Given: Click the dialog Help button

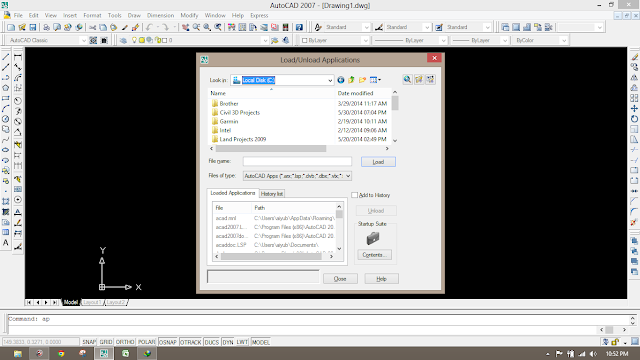Looking at the screenshot, I should (x=381, y=279).
